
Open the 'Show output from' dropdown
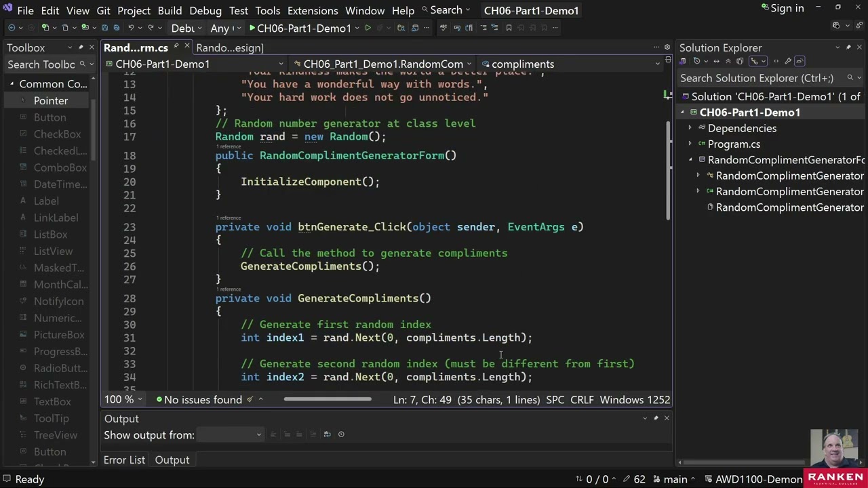(230, 434)
